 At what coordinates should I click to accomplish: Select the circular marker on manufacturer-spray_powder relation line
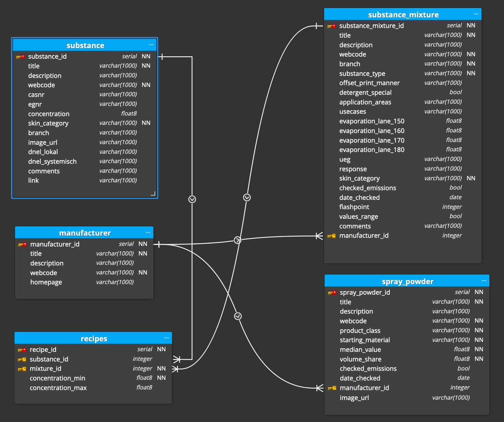click(x=238, y=316)
